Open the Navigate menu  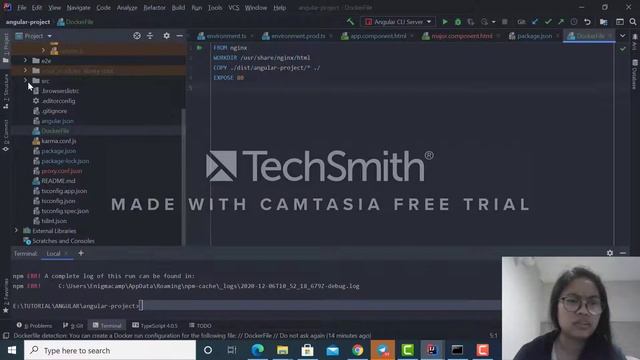click(78, 7)
